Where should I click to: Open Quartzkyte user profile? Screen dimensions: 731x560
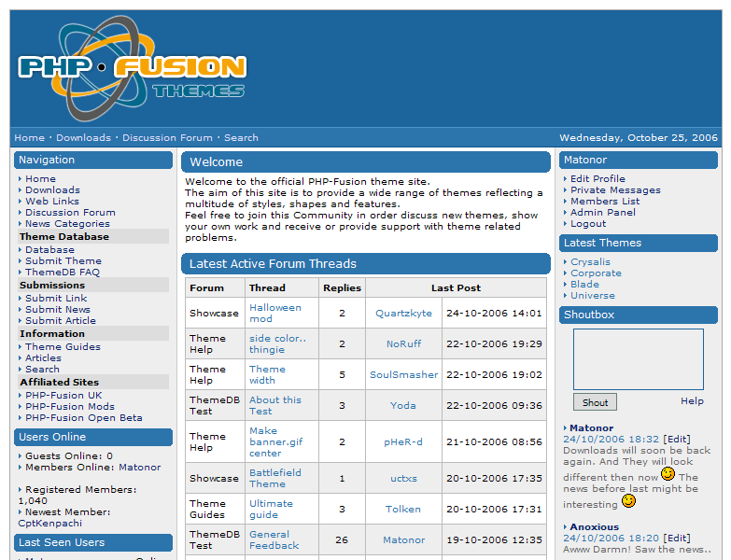[x=403, y=313]
